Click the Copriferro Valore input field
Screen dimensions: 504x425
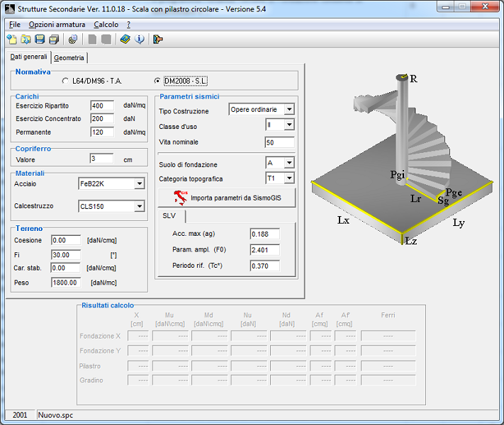101,159
